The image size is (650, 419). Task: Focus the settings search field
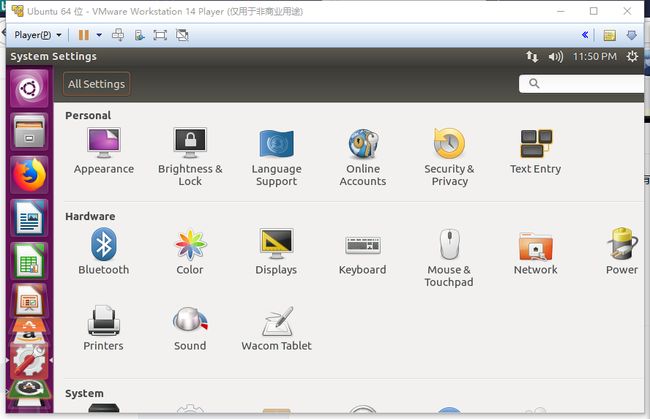[582, 84]
